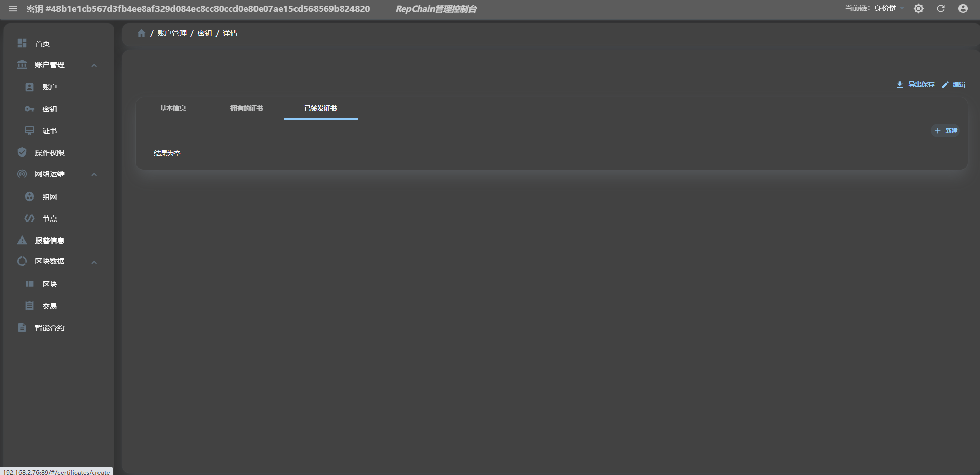Click the RepChain管理控制台 title
The image size is (980, 475).
click(x=436, y=9)
